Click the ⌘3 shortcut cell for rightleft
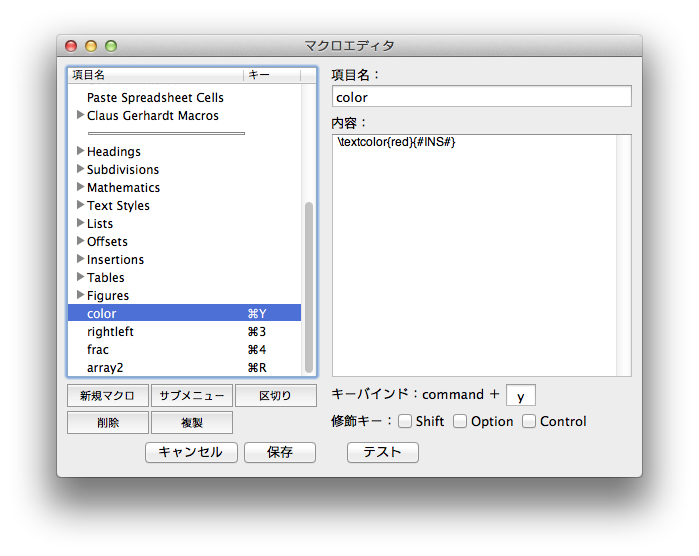The height and width of the screenshot is (556, 699). click(x=257, y=331)
